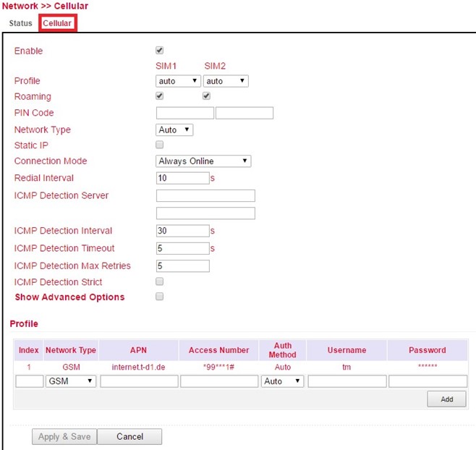Click the new profile Username field
Image resolution: width=476 pixels, height=450 pixels.
click(x=347, y=381)
